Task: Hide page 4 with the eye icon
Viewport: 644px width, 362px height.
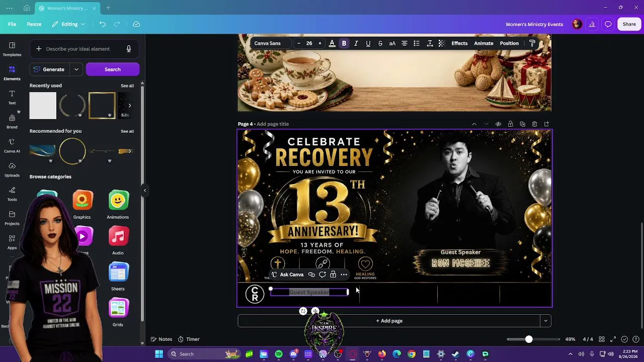Action: click(x=498, y=124)
